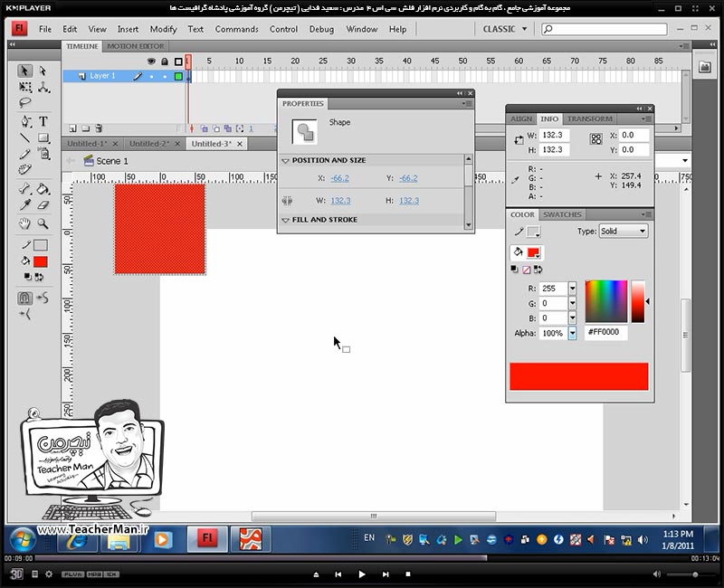
Task: Toggle Layer 1 lock dot
Action: coord(165,77)
